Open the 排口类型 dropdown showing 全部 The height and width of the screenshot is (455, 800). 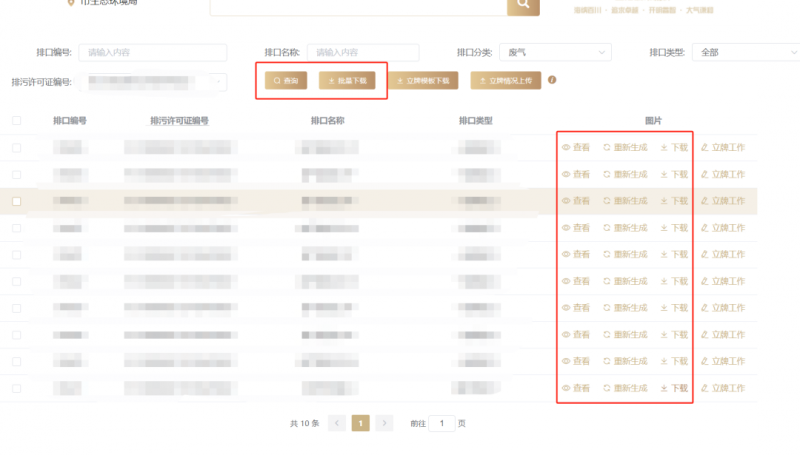pyautogui.click(x=740, y=52)
